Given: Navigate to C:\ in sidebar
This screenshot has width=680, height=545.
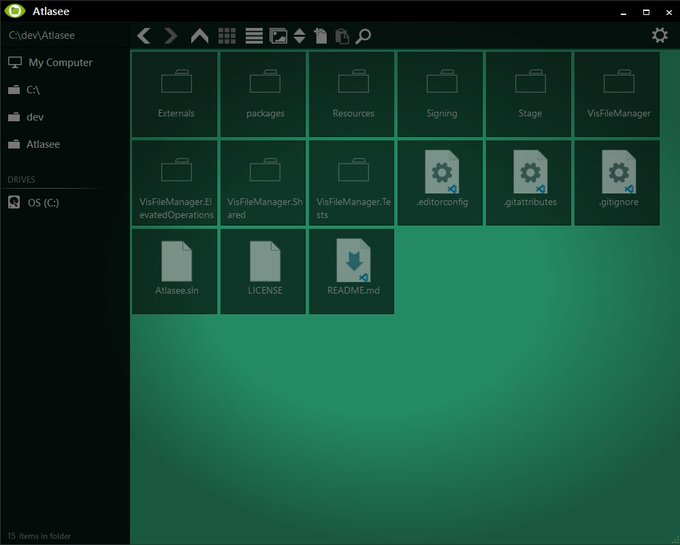Looking at the screenshot, I should [24, 90].
